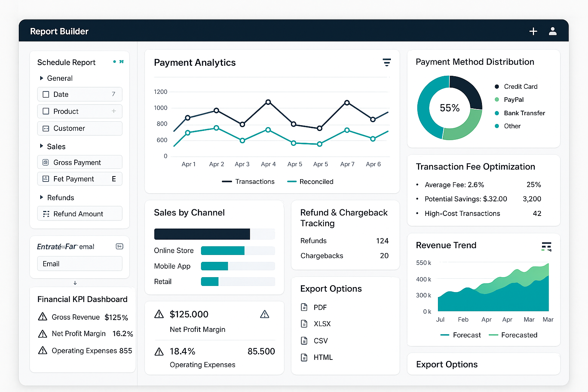The image size is (588, 392).
Task: Click the PDF document icon under Export Options
Action: [304, 307]
